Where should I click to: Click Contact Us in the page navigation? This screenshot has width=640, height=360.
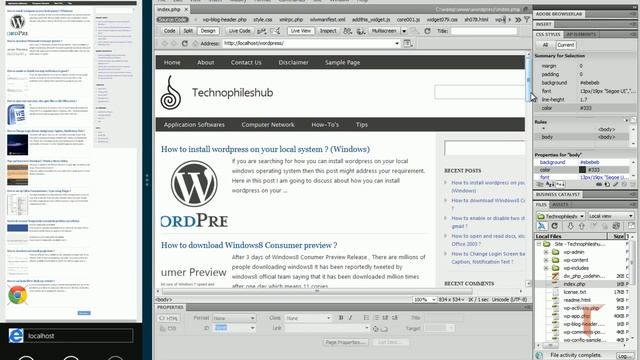click(246, 62)
